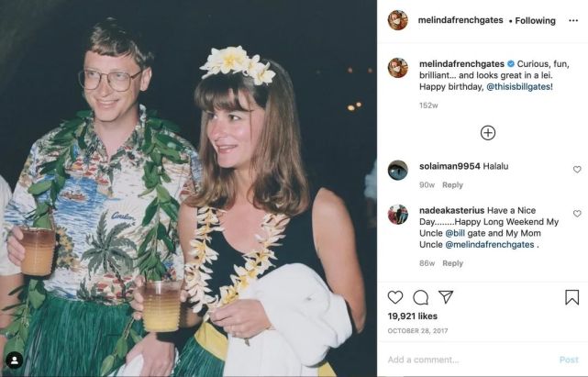Screen dimensions: 588x377
Task: Share the post via paper plane icon
Action: pos(446,297)
